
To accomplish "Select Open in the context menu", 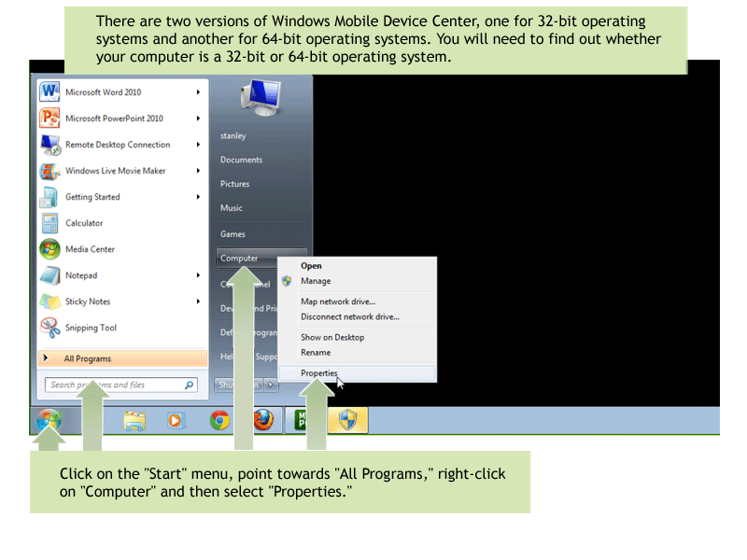I will point(358,266).
